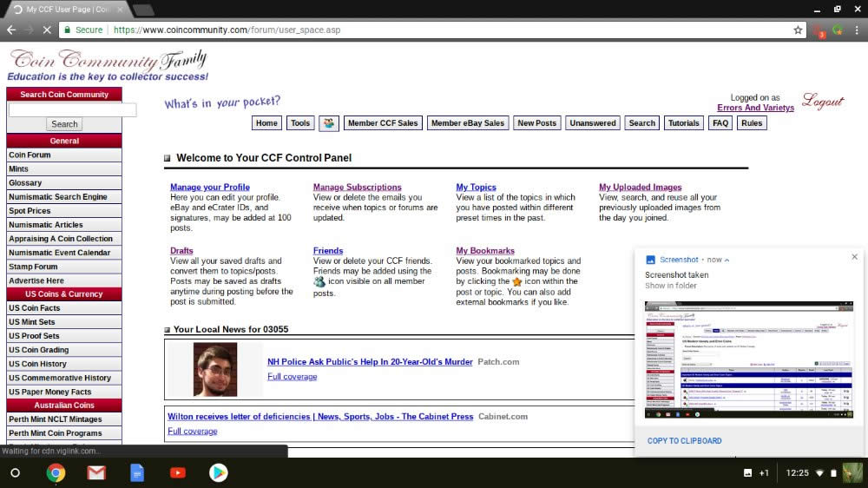Open Numismatic Event Calendar
Image resolution: width=868 pixels, height=488 pixels.
(x=64, y=253)
